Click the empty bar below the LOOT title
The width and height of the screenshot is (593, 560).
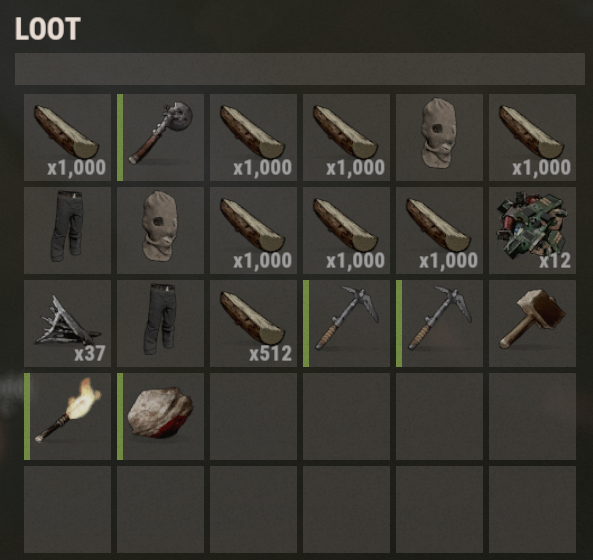[x=300, y=69]
